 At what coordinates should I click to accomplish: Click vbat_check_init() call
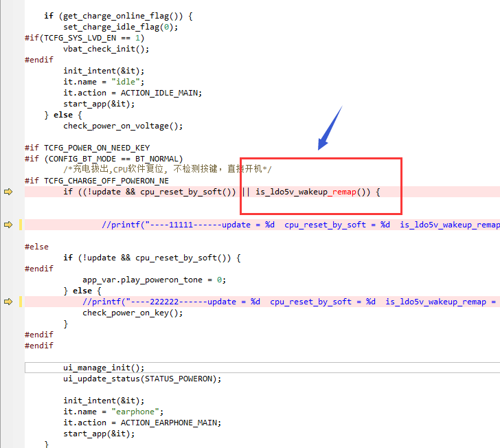click(106, 49)
